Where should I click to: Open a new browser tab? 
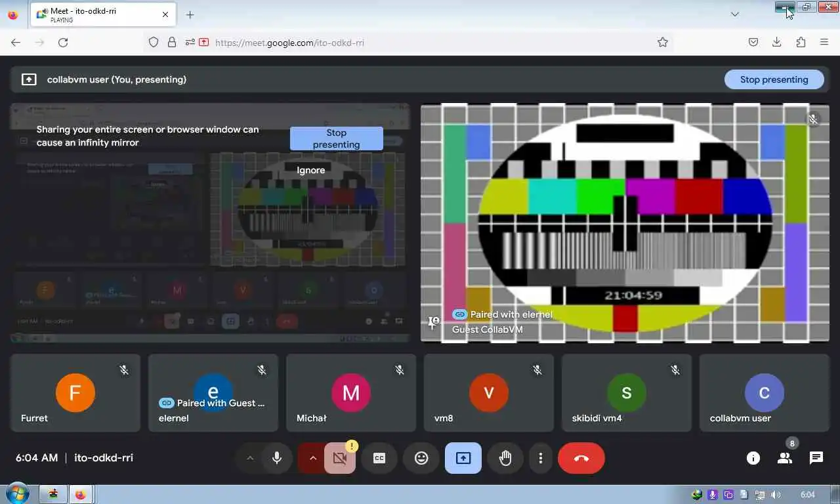click(190, 14)
